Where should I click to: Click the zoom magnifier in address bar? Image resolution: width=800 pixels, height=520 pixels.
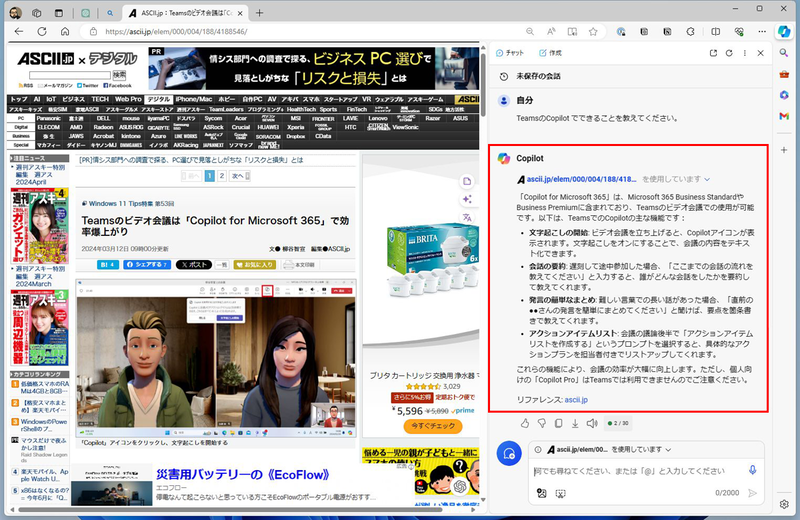(x=530, y=32)
